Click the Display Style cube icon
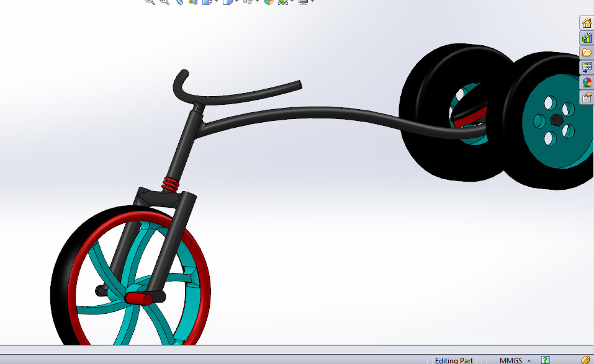This screenshot has width=594, height=364. [x=227, y=1]
